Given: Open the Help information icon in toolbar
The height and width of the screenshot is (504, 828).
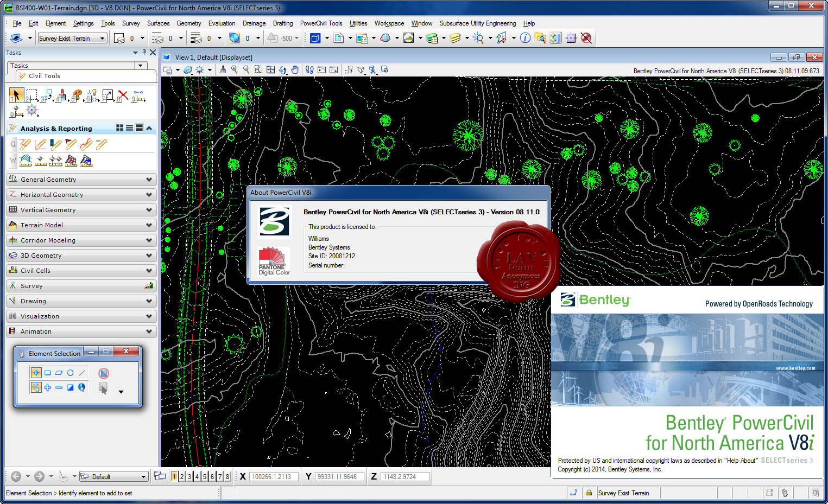Looking at the screenshot, I should point(525,38).
